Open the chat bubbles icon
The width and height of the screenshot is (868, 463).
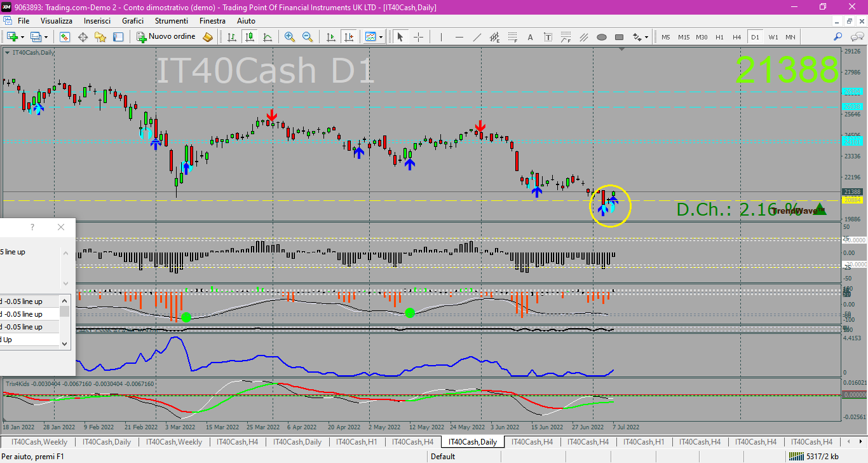[856, 37]
